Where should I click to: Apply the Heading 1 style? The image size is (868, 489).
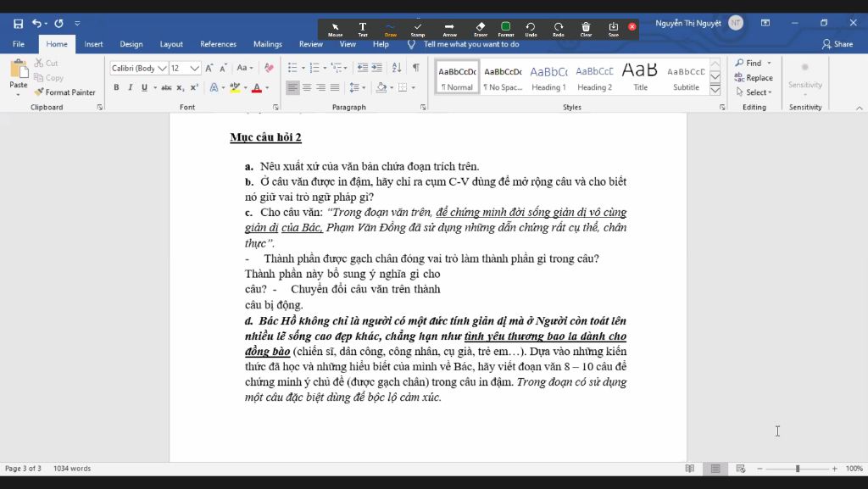(548, 77)
